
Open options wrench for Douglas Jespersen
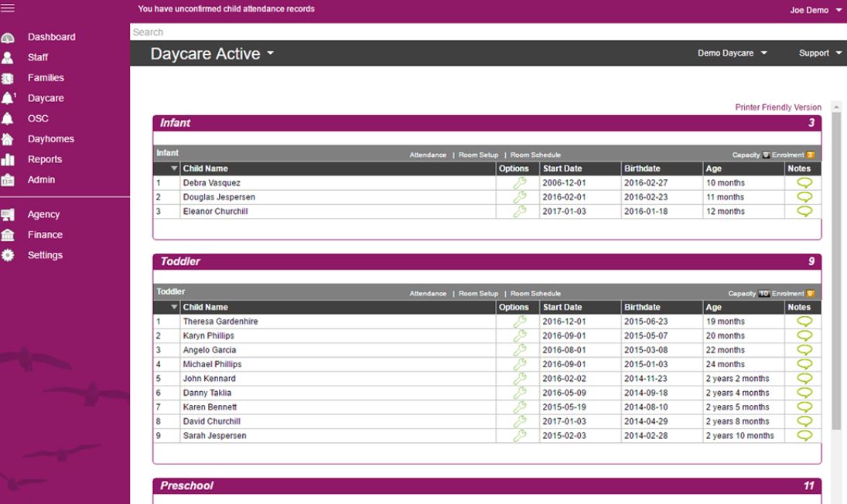tap(520, 197)
